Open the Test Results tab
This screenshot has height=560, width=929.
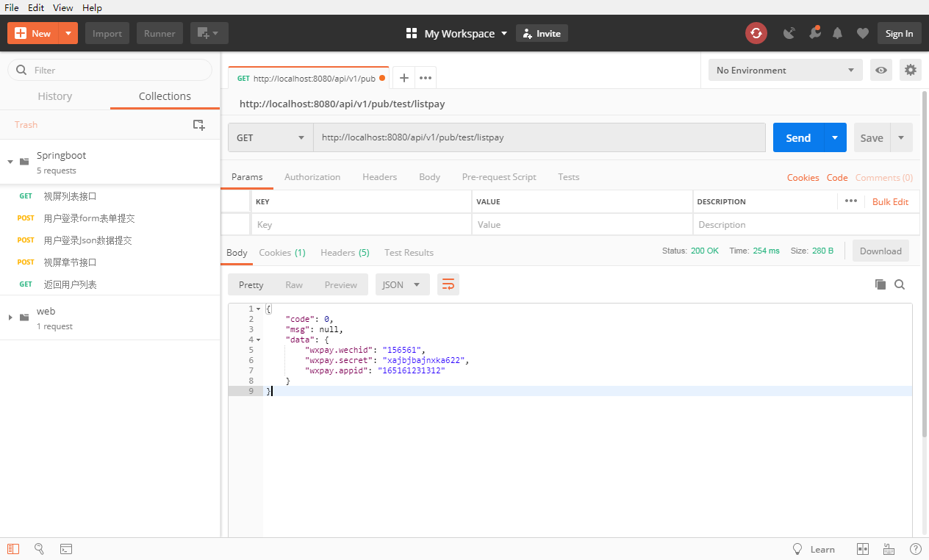point(409,253)
